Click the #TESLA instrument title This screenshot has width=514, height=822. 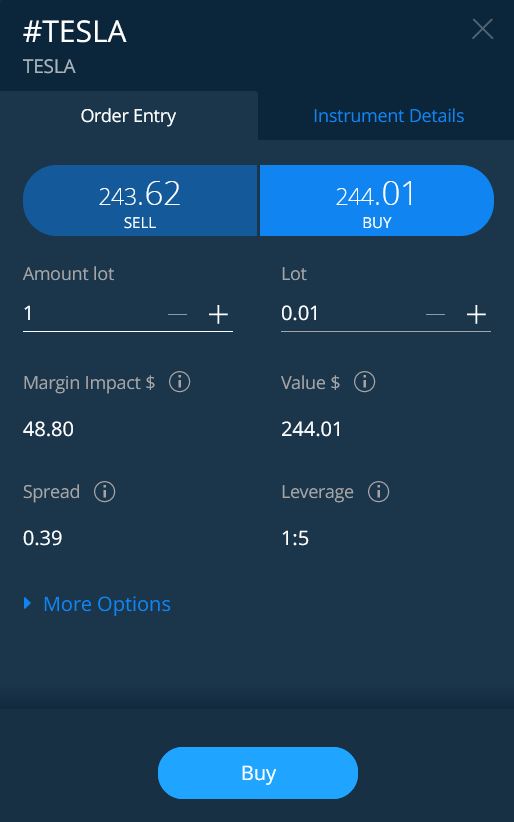(74, 31)
